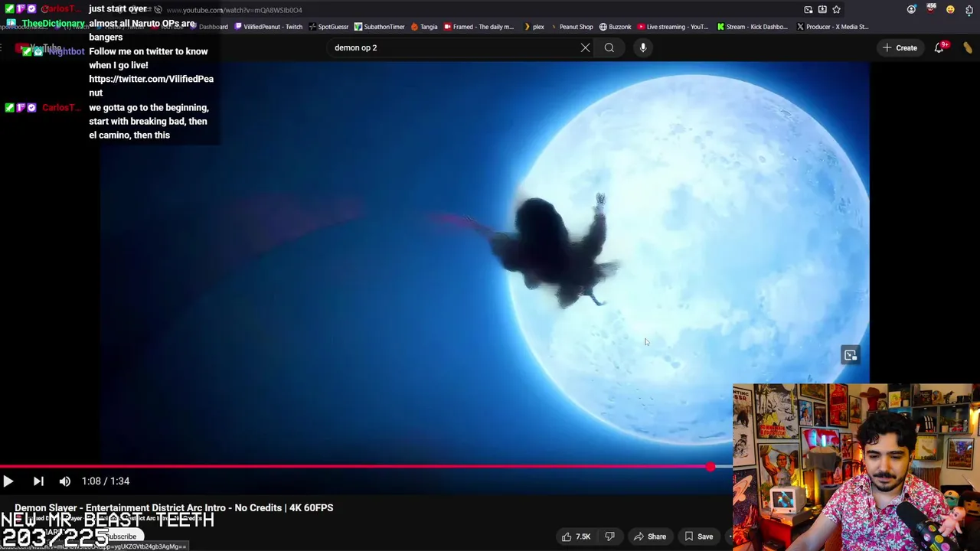Save the video to a playlist
Image resolution: width=980 pixels, height=551 pixels.
[698, 536]
